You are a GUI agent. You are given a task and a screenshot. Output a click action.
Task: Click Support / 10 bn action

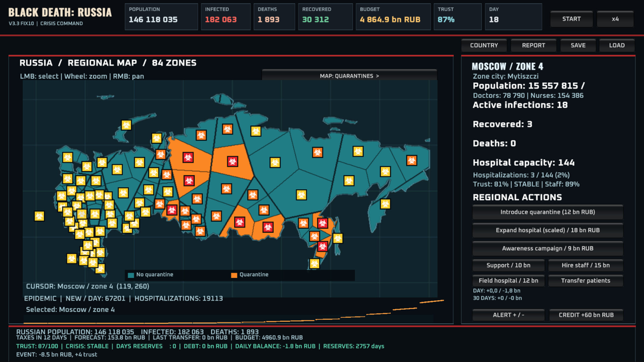508,265
